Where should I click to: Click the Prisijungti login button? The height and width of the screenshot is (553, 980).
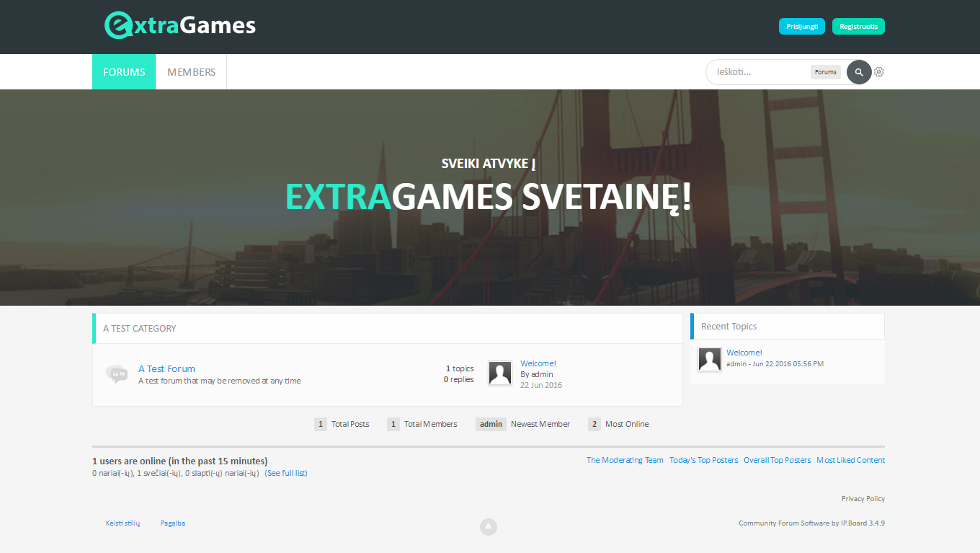802,26
